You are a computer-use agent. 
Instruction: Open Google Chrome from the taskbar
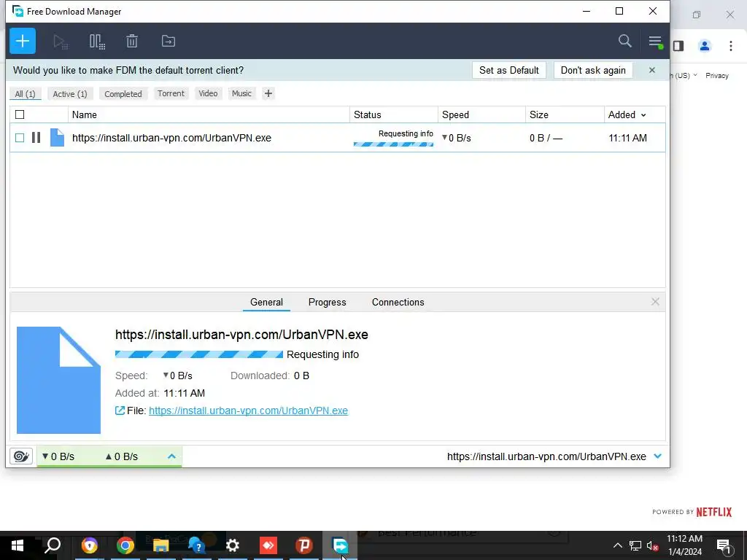[125, 545]
